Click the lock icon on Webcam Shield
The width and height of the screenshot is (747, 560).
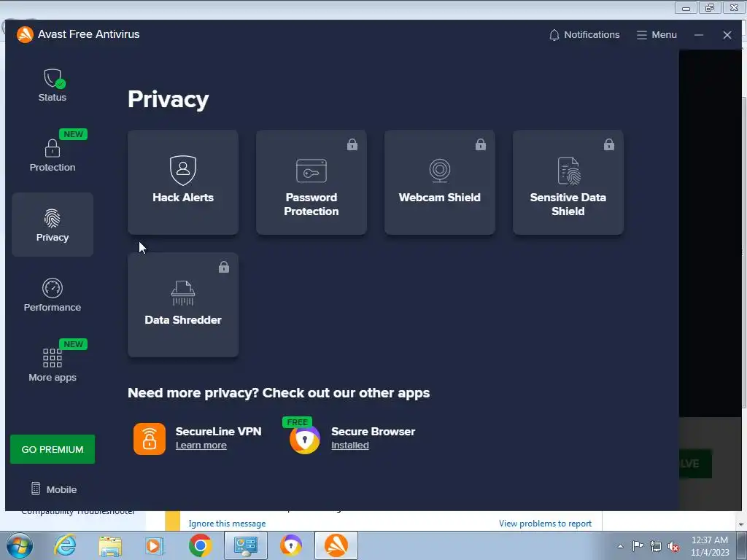481,144
